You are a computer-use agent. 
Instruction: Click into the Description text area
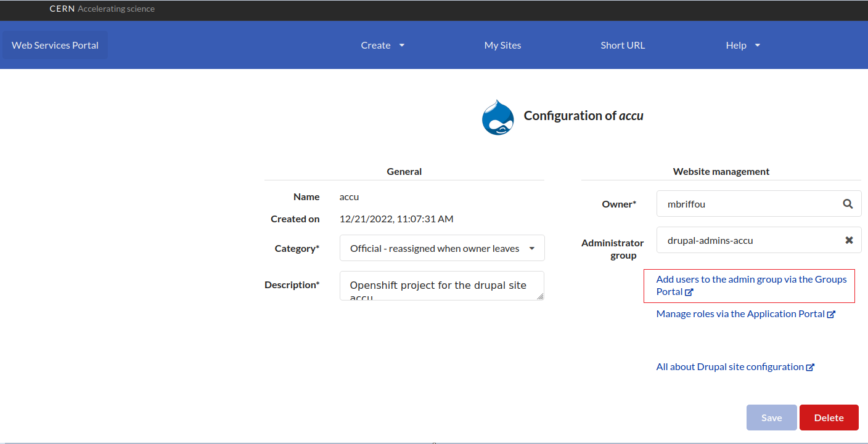442,286
